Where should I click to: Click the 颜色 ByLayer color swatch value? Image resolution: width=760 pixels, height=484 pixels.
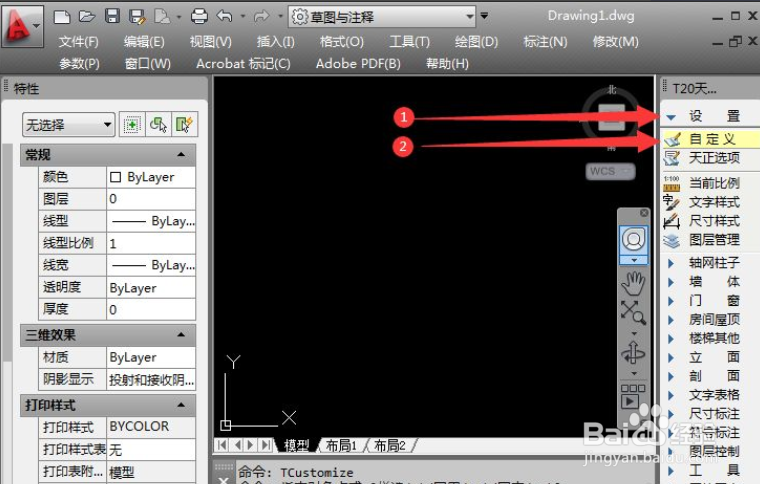pyautogui.click(x=151, y=177)
